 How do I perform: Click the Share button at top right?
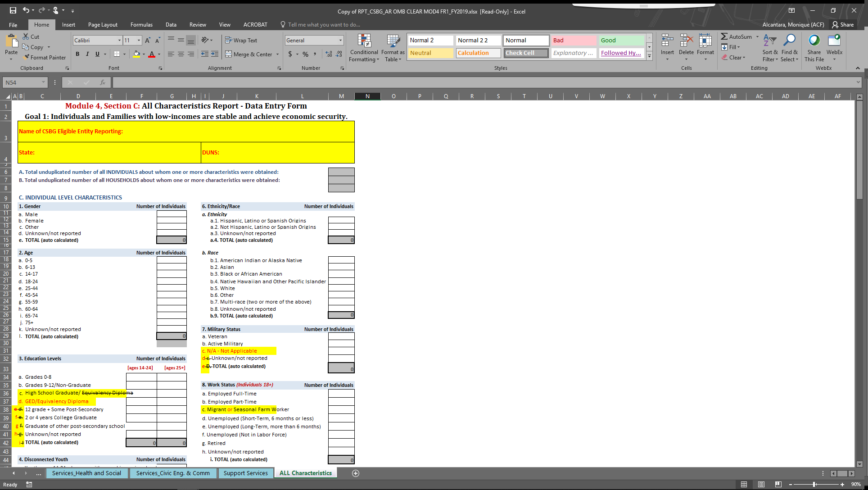pyautogui.click(x=843, y=25)
